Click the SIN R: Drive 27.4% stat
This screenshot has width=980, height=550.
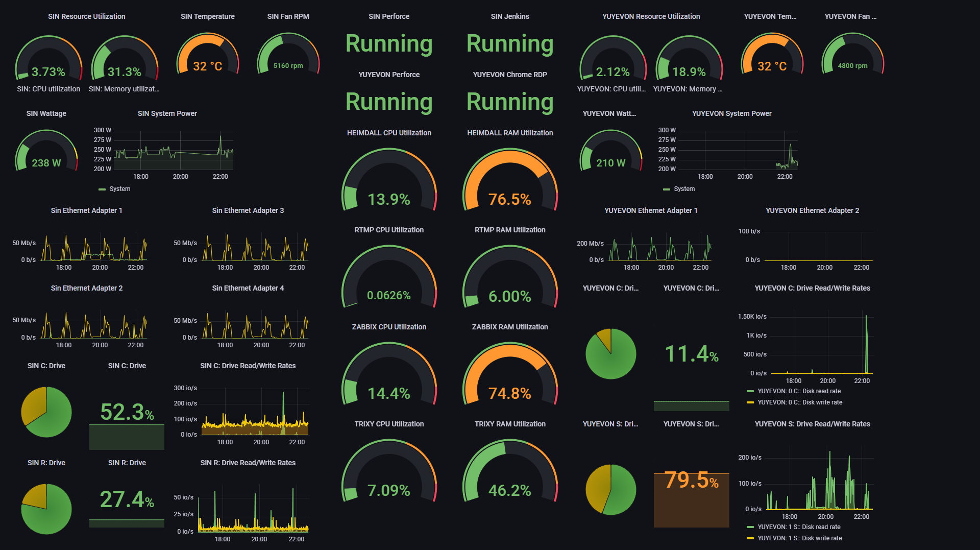tap(127, 499)
